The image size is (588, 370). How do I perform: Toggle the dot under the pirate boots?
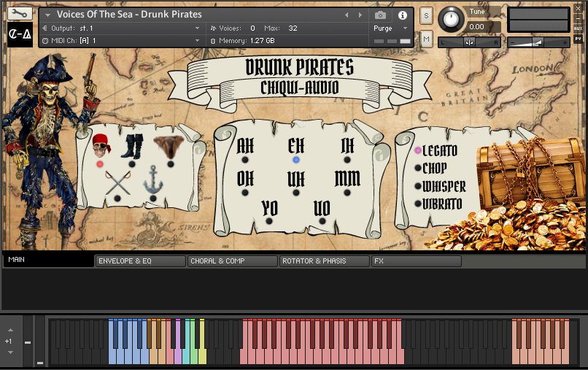pyautogui.click(x=131, y=164)
